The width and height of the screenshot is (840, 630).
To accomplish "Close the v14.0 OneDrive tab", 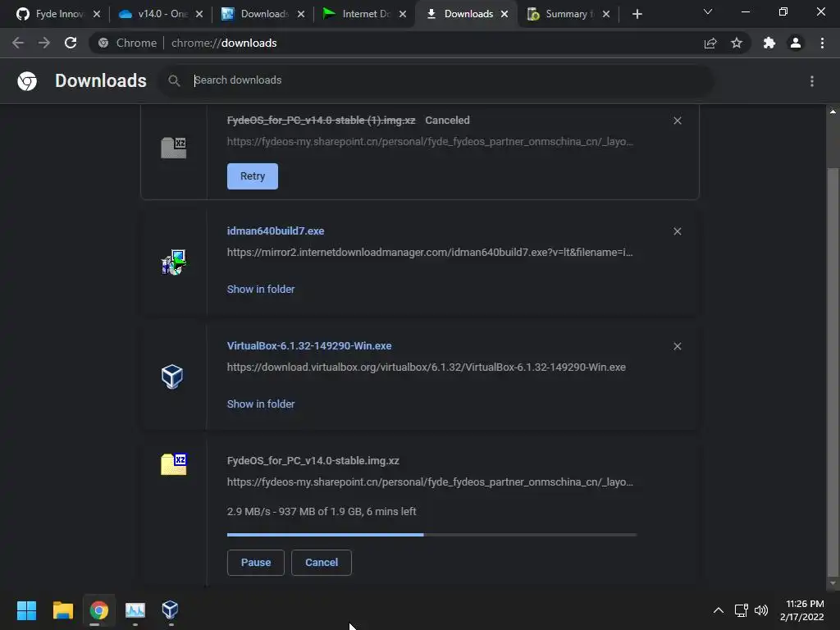I will [x=199, y=14].
